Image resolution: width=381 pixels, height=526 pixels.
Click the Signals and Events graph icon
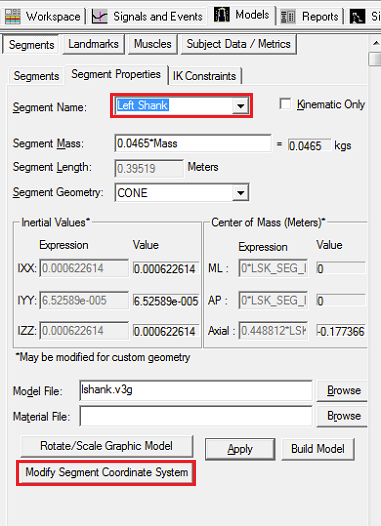point(100,16)
